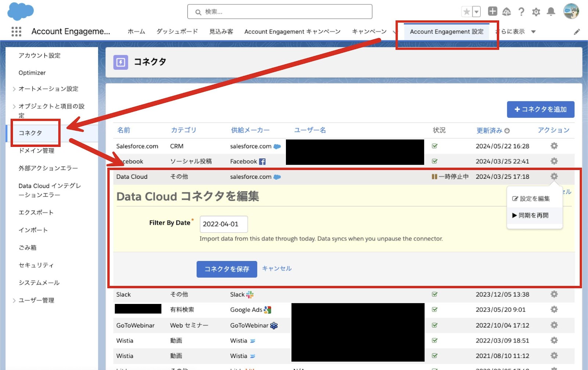
Task: Open 外部アクションエラー in the sidebar
Action: [48, 168]
